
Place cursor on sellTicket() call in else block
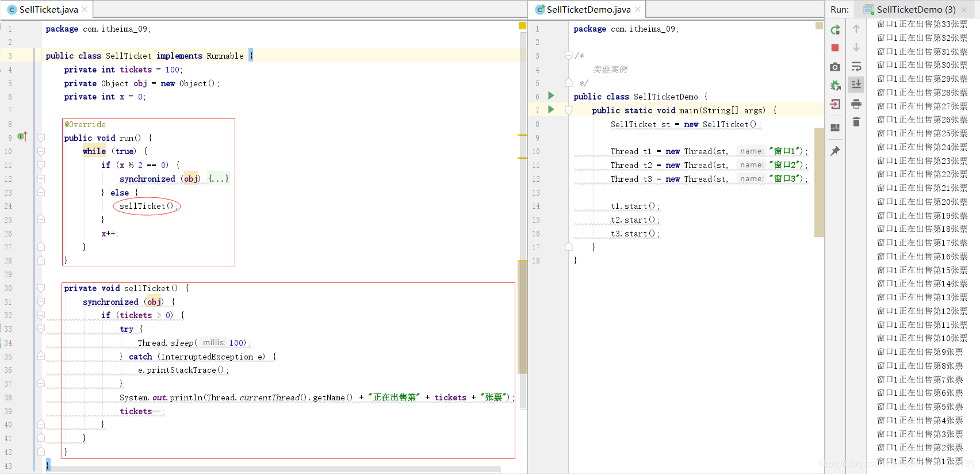148,206
